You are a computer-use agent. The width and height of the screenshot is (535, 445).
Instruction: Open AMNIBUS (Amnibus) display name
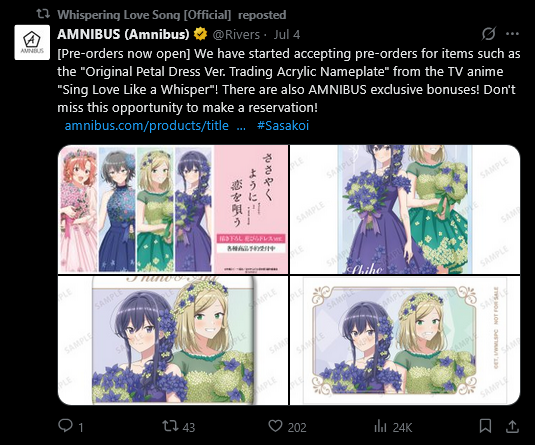click(123, 34)
